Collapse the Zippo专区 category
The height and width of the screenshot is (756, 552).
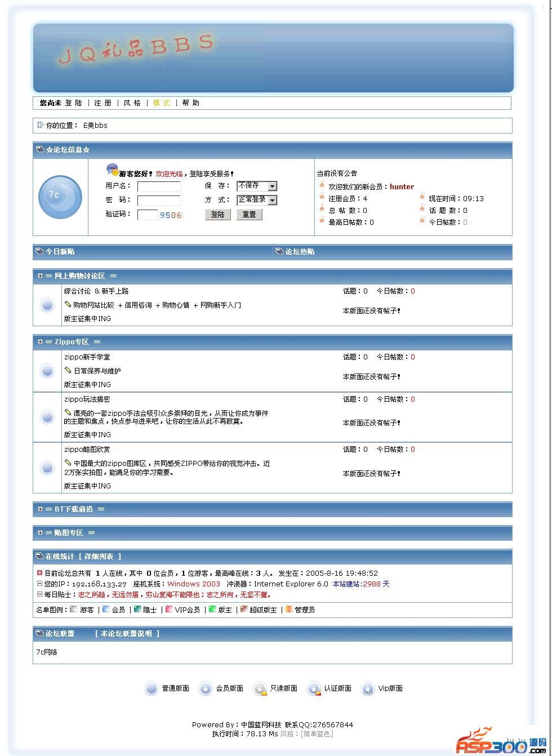(41, 342)
